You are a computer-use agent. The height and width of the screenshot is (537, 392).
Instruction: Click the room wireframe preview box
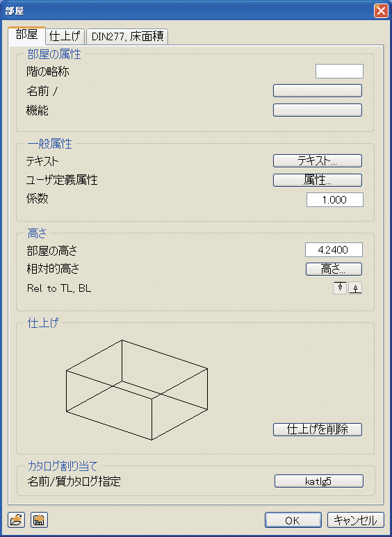pos(137,390)
